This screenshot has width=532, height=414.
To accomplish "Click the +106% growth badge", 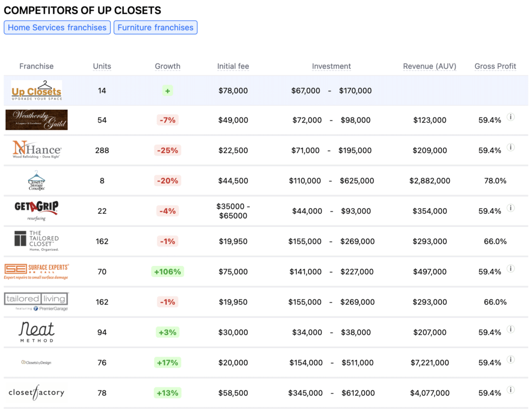I will pyautogui.click(x=168, y=271).
